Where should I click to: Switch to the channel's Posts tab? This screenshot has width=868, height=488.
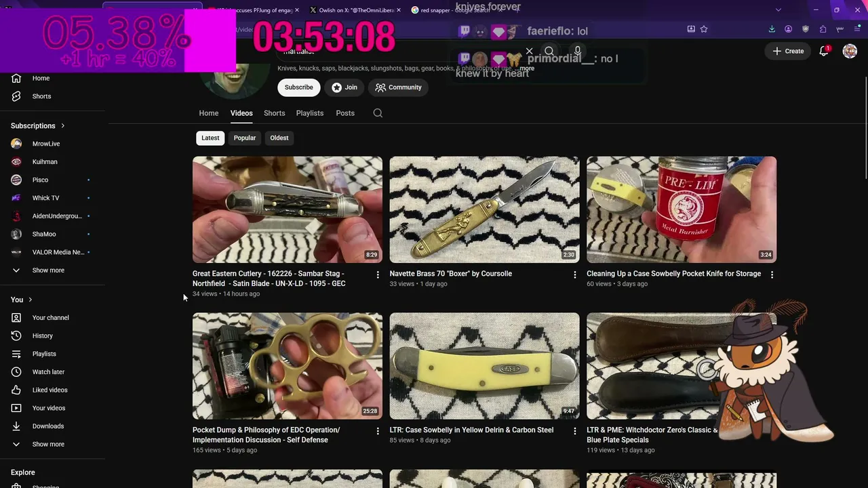345,113
